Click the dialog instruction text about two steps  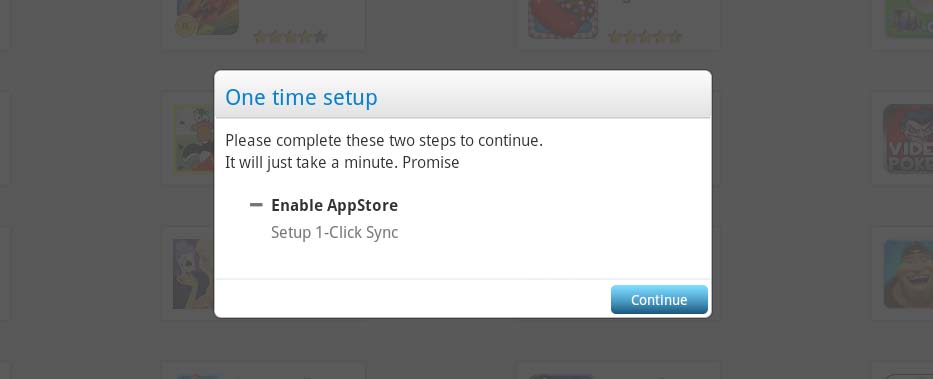tap(384, 142)
